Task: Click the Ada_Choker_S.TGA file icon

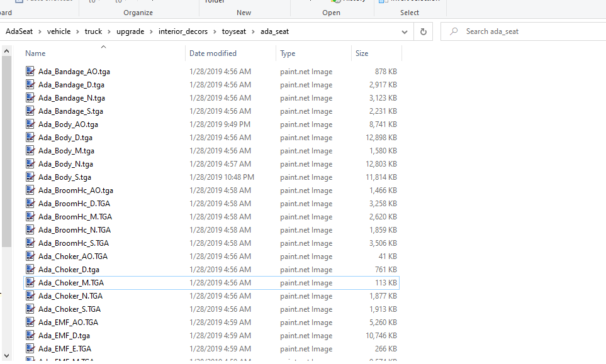Action: pyautogui.click(x=30, y=309)
